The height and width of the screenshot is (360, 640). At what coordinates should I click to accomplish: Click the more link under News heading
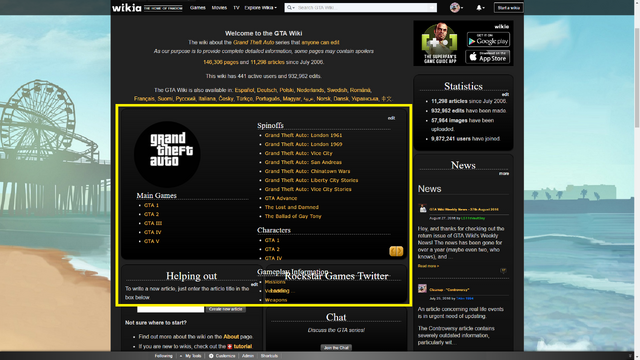pyautogui.click(x=504, y=173)
